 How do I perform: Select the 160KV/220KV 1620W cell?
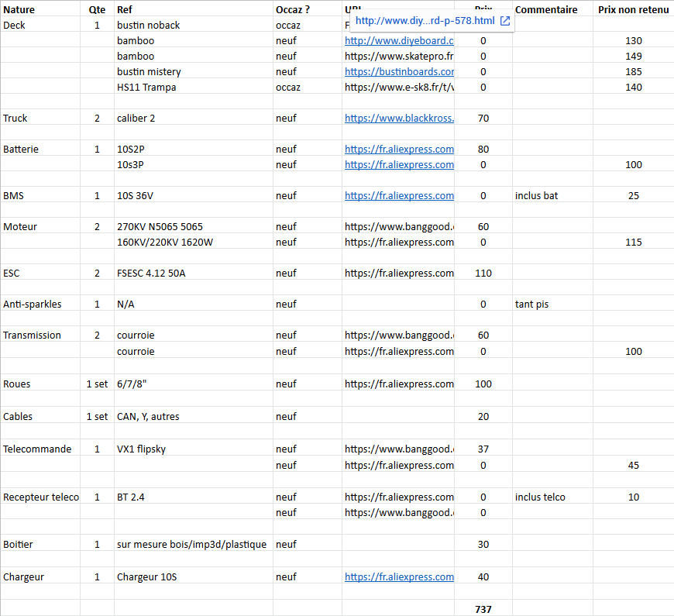click(194, 242)
